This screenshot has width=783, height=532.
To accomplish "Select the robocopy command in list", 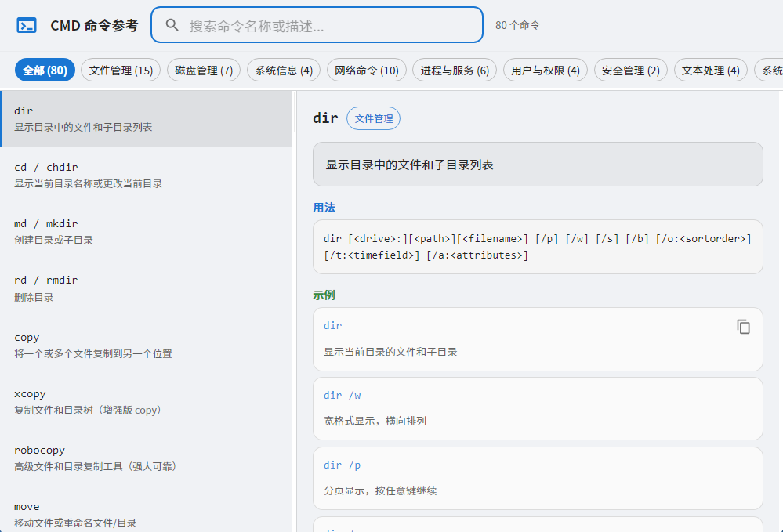I will [x=147, y=458].
